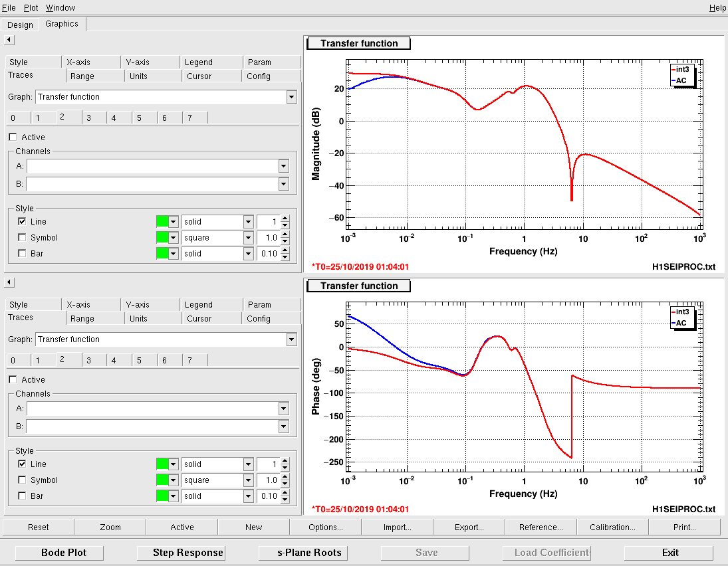Open upper Line color dropdown arrow
This screenshot has width=728, height=566.
[x=173, y=222]
